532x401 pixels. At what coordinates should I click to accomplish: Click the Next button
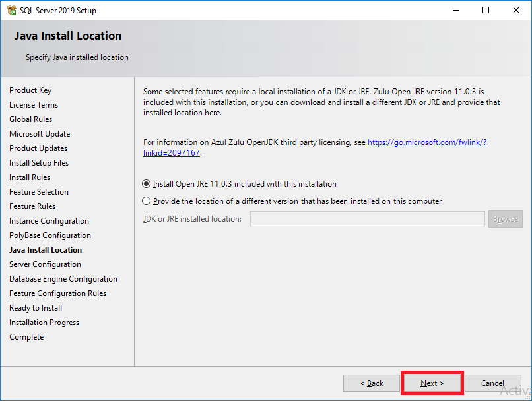tap(432, 383)
